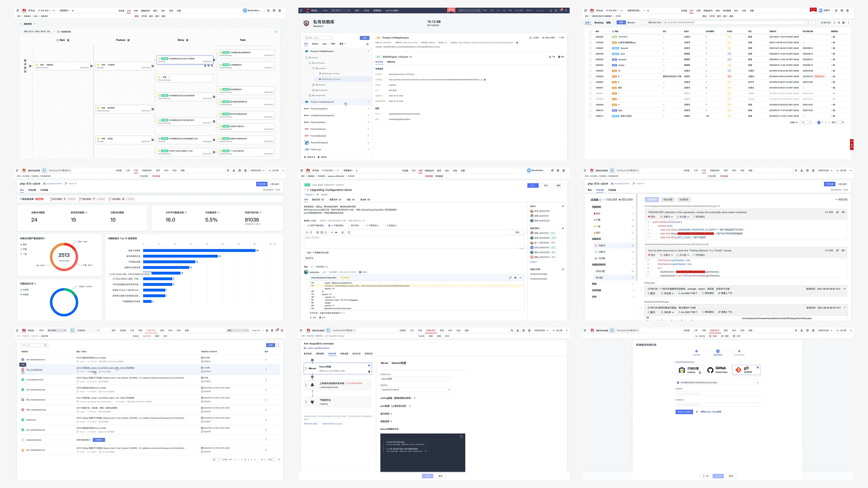The image size is (868, 488).
Task: Check backlog row 2663952 checkbox
Action: 590,37
